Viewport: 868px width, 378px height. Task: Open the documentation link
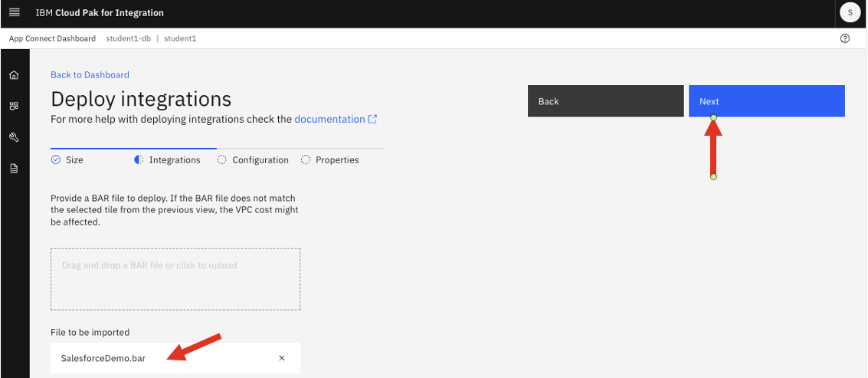click(329, 119)
